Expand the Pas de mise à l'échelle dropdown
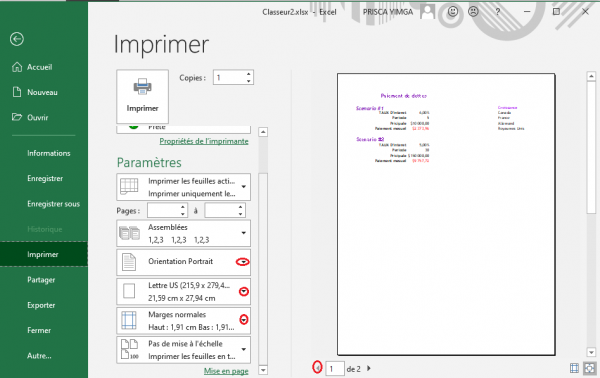This screenshot has height=378, width=600. pyautogui.click(x=244, y=349)
